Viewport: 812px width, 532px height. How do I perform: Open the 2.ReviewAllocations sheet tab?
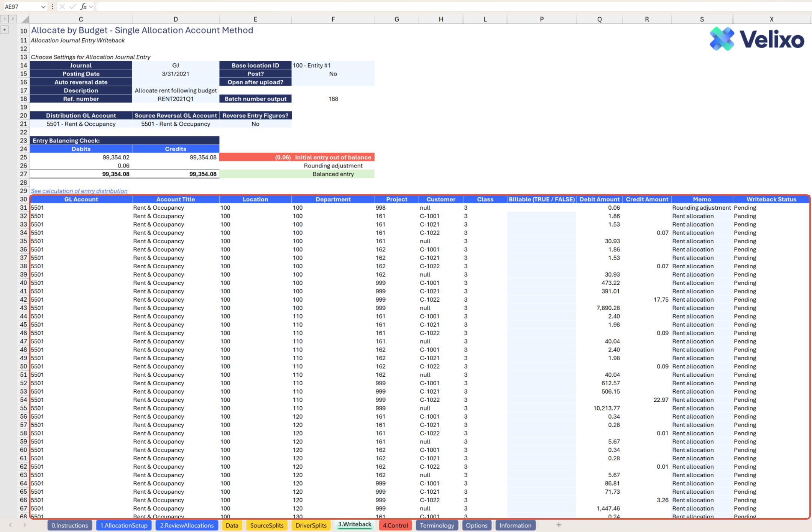(x=187, y=525)
